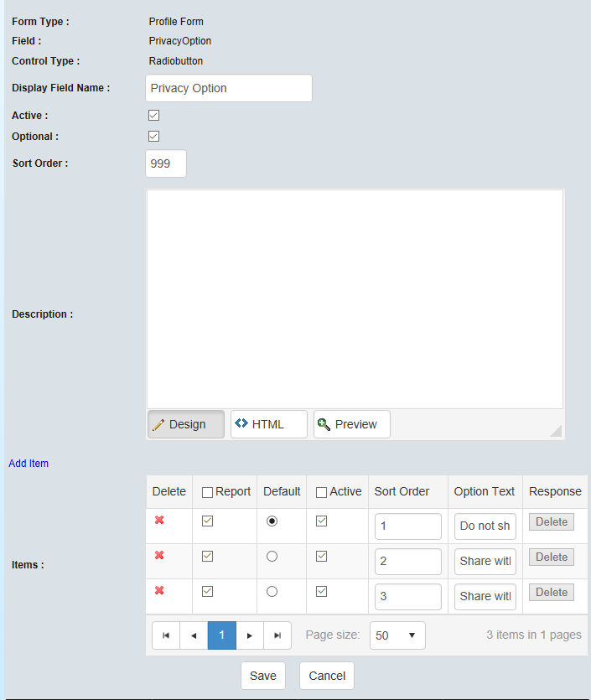Image resolution: width=591 pixels, height=700 pixels.
Task: Switch to the HTML editor tab
Action: tap(268, 424)
